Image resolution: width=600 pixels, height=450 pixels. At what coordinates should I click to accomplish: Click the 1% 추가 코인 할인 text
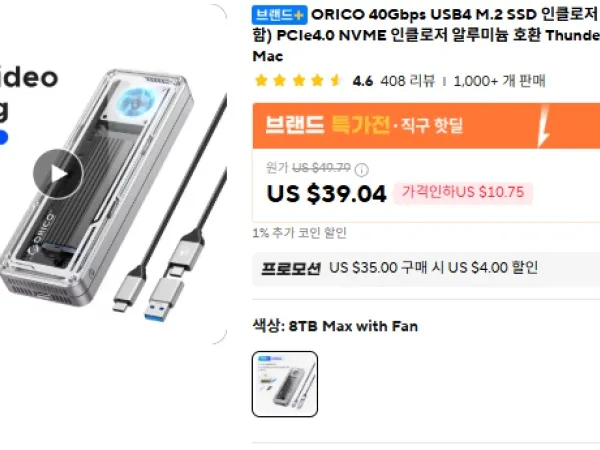[299, 233]
